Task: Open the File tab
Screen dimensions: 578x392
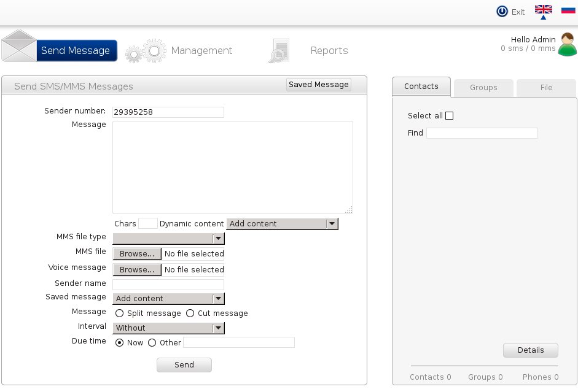Action: point(546,88)
